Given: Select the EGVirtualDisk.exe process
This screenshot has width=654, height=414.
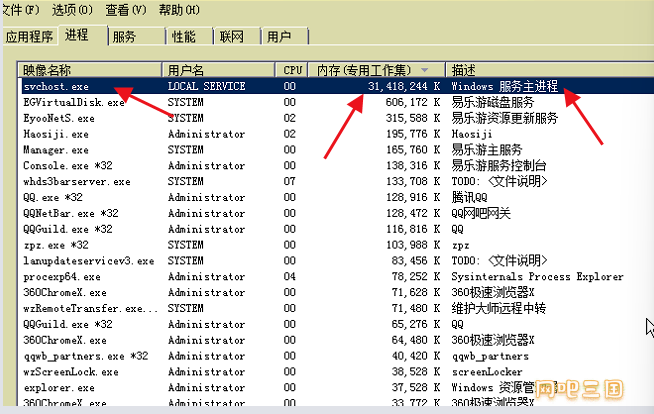Looking at the screenshot, I should [74, 102].
